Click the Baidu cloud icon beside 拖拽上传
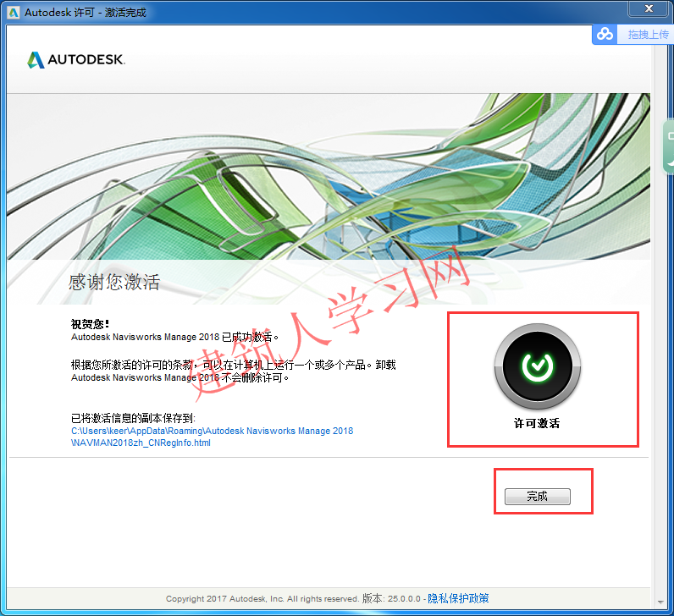Viewport: 674px width, 616px height. tap(605, 34)
